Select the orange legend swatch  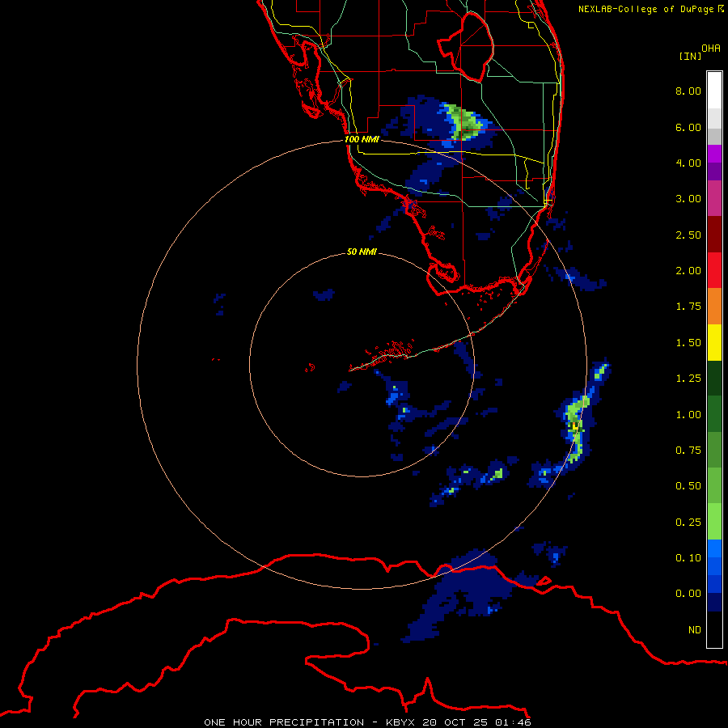point(714,307)
